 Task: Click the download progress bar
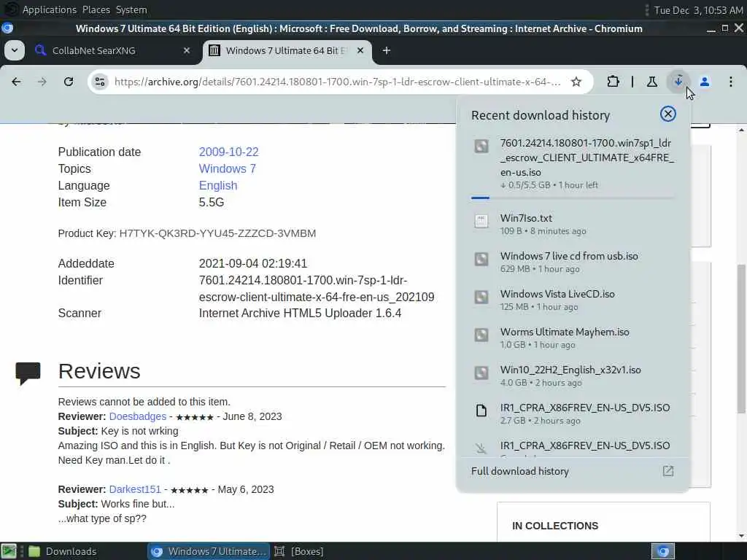click(x=573, y=198)
